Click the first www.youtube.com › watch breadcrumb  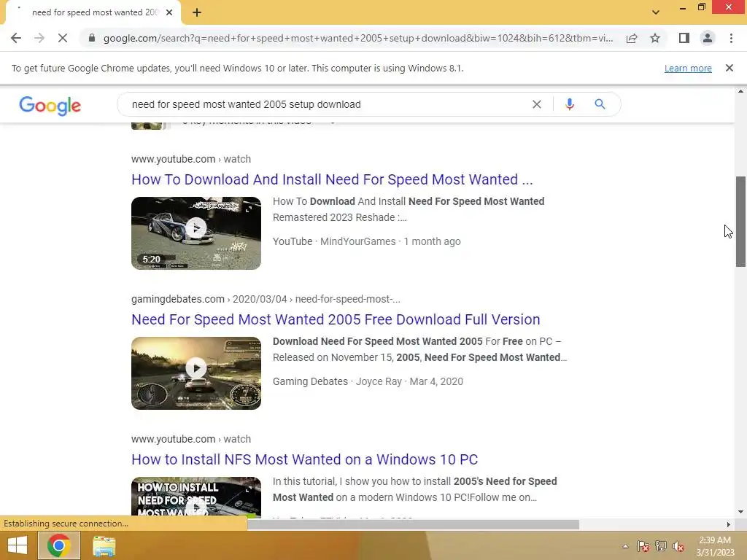pos(191,159)
